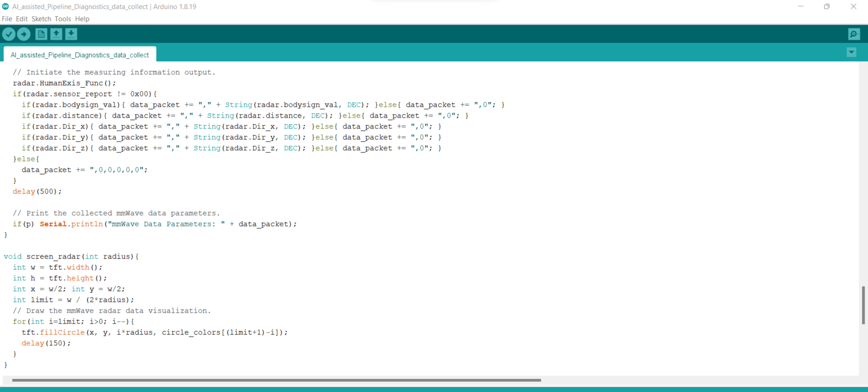Viewport: 868px width, 392px height.
Task: Click the line 'int limit = w / (2*radius);'
Action: (x=73, y=300)
